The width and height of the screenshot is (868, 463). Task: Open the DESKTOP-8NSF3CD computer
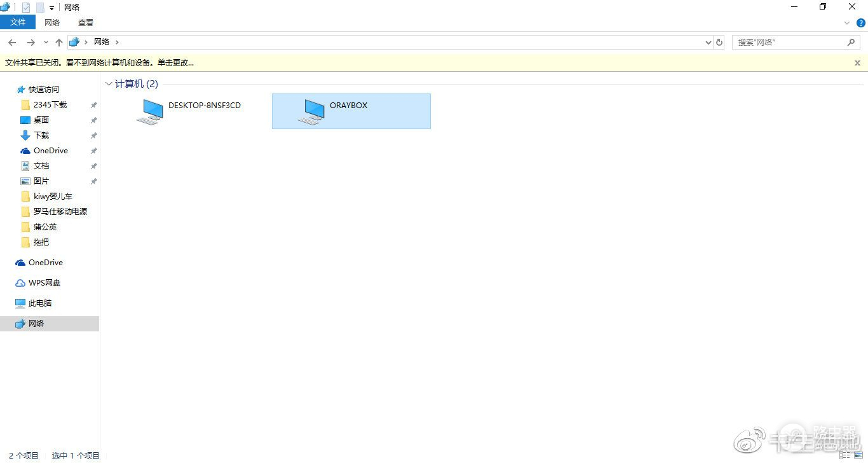pyautogui.click(x=150, y=111)
